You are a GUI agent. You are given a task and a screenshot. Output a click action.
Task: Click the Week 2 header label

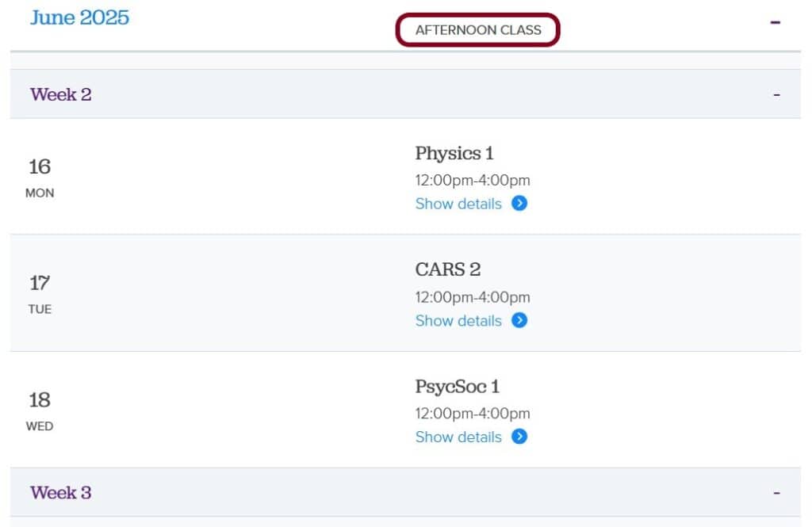(x=60, y=94)
